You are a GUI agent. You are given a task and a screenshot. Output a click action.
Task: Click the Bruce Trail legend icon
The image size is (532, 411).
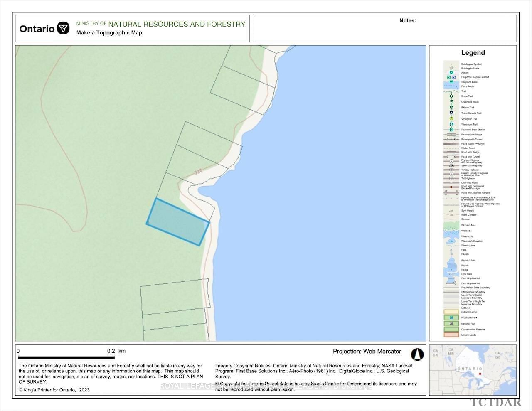[x=451, y=96]
